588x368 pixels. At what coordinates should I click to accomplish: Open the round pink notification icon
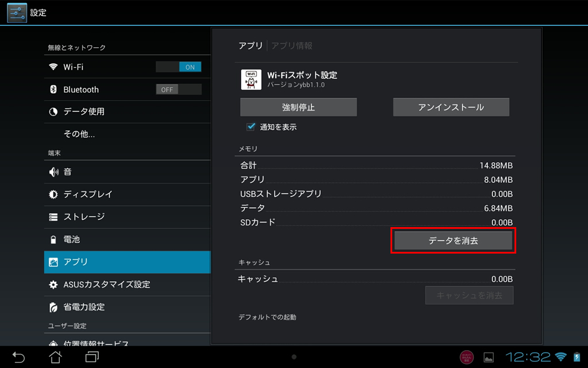click(x=466, y=357)
